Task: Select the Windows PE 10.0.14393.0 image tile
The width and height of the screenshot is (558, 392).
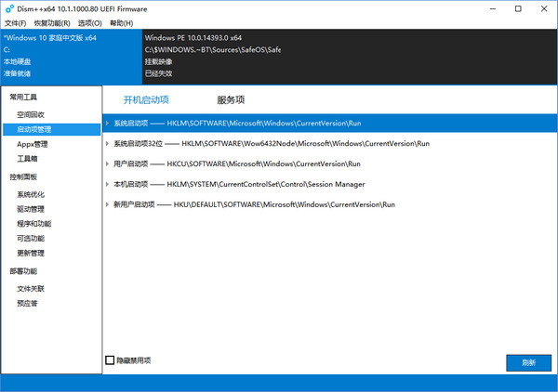Action: pyautogui.click(x=350, y=57)
